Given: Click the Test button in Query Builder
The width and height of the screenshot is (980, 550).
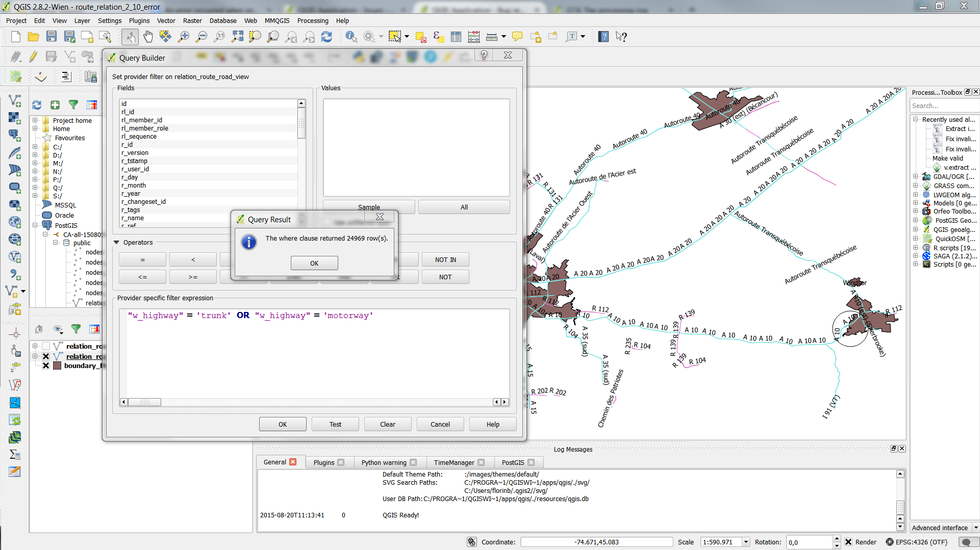Looking at the screenshot, I should (335, 424).
